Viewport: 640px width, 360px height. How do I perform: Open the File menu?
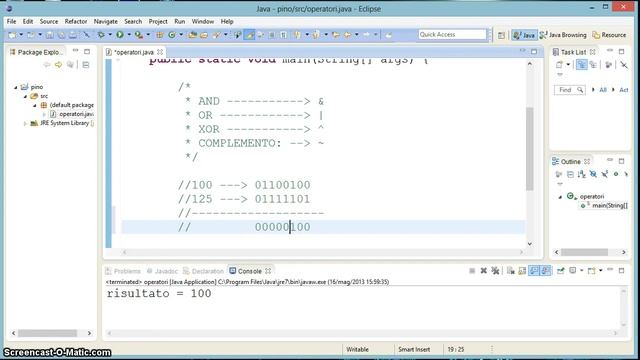tap(11, 21)
